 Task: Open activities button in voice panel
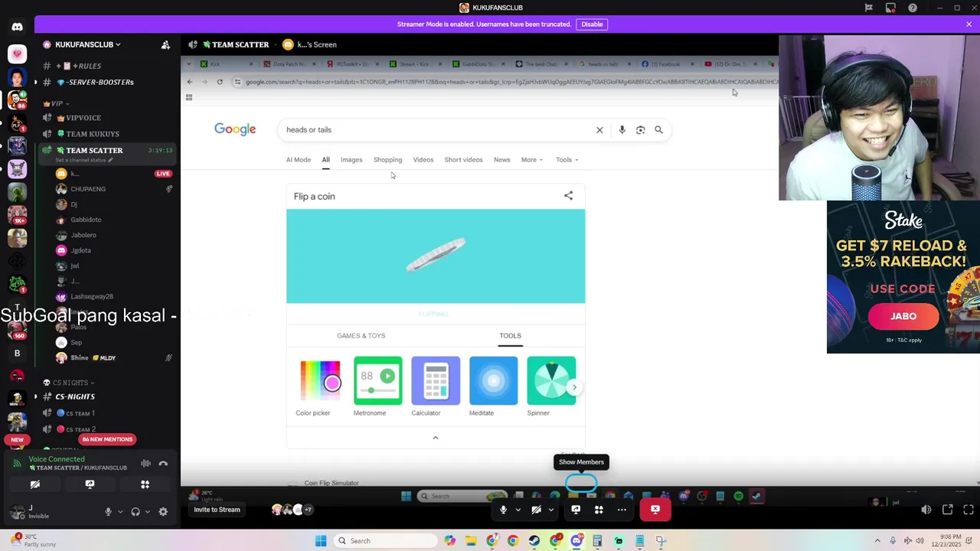pyautogui.click(x=145, y=484)
